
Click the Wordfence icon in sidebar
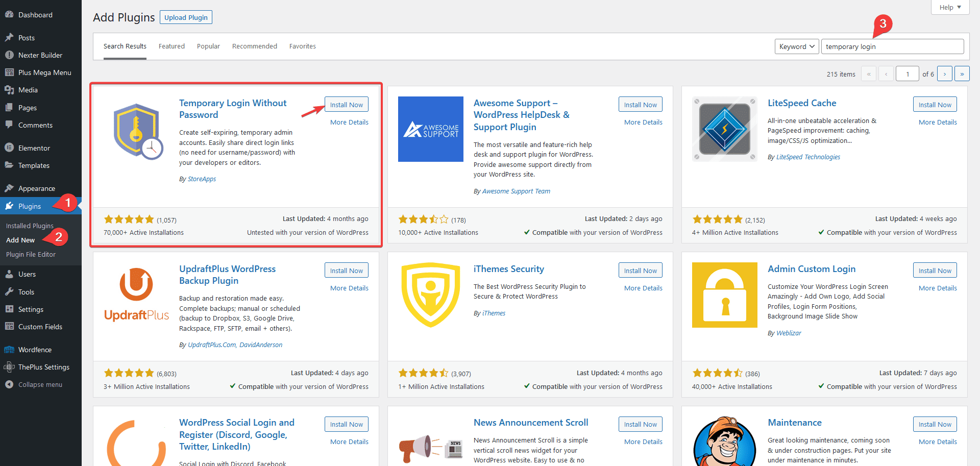(9, 350)
